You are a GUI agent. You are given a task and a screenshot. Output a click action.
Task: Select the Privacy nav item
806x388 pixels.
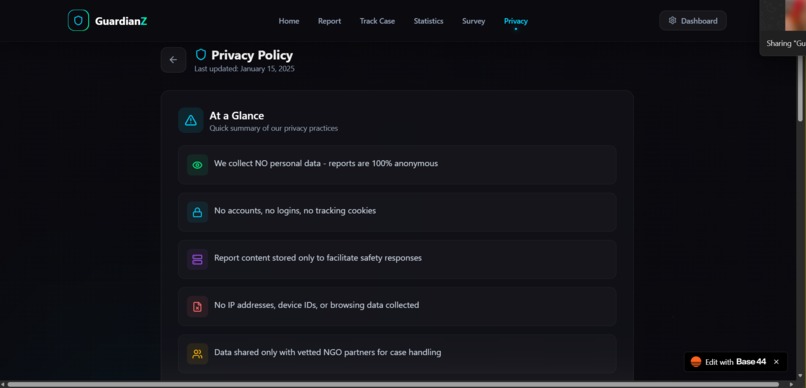[x=516, y=21]
